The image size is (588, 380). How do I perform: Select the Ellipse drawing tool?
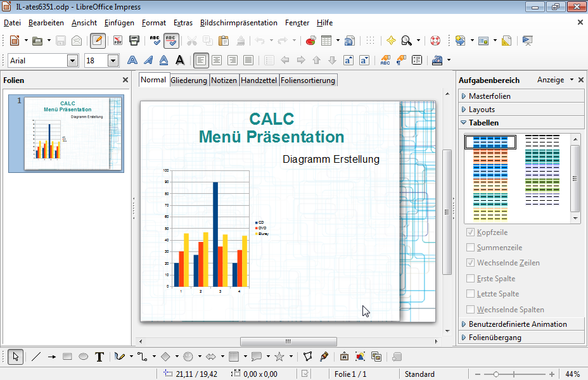[x=83, y=357]
